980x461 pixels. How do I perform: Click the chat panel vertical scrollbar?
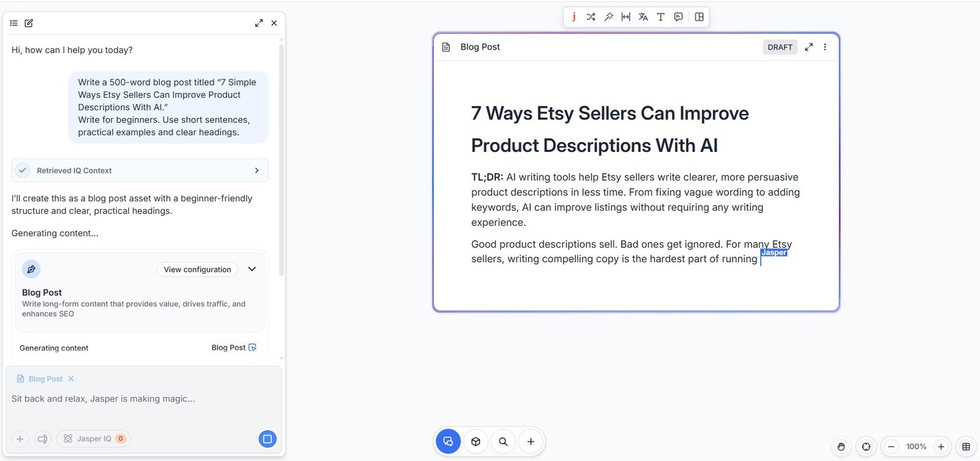(281, 159)
